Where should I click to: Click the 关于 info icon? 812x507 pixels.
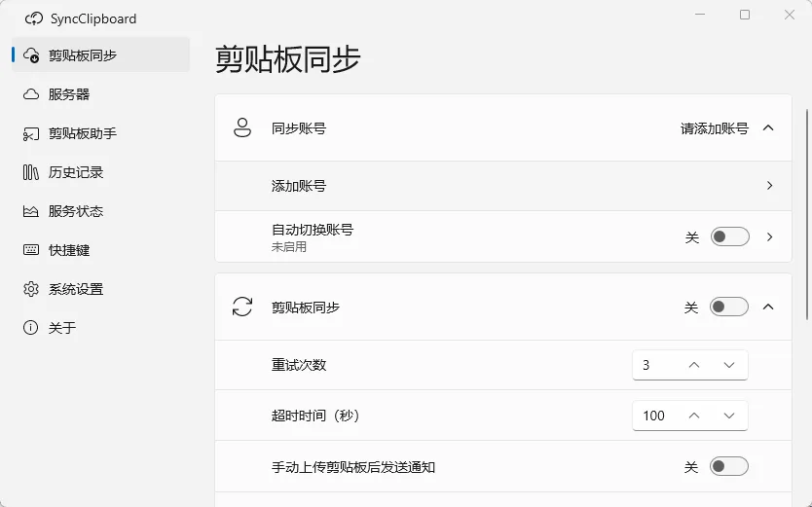coord(30,328)
